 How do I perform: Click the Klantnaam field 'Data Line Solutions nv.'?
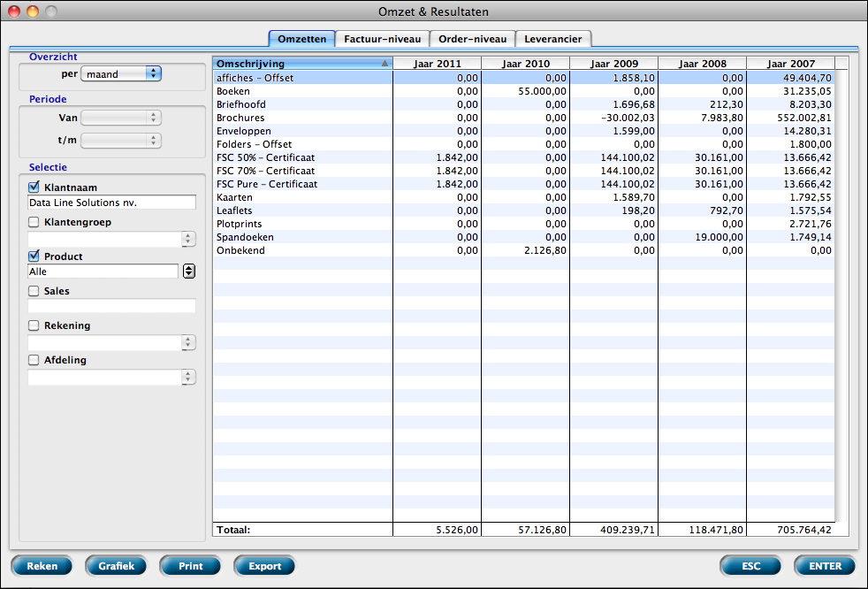point(111,203)
